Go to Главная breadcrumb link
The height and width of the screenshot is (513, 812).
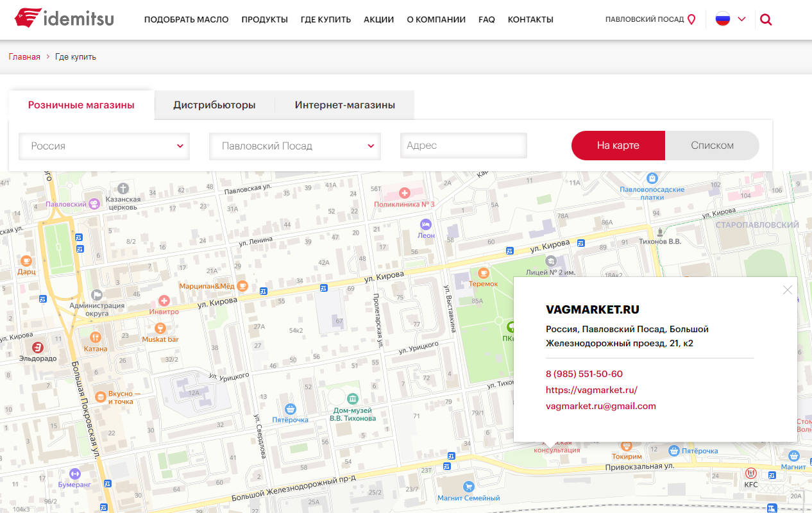pyautogui.click(x=24, y=56)
